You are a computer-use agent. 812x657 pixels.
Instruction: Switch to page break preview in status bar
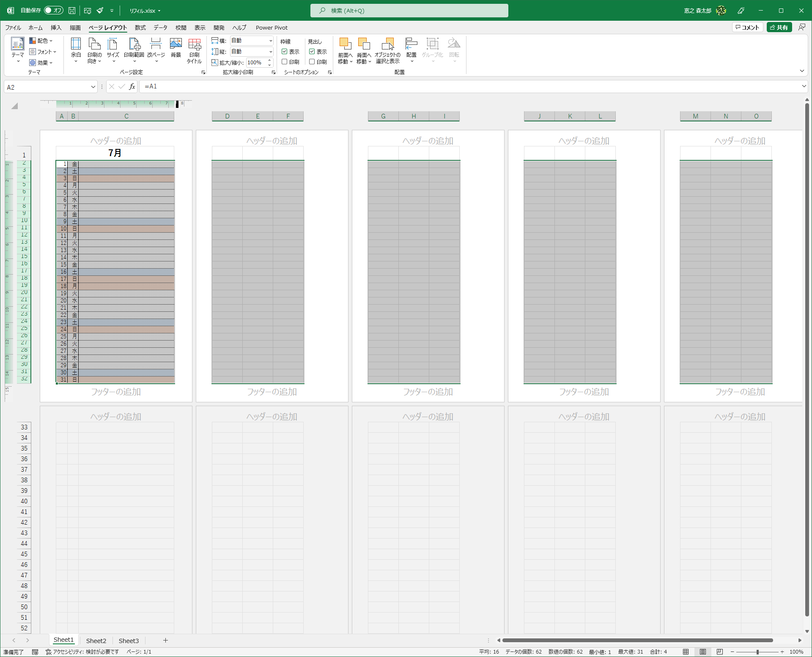click(719, 652)
